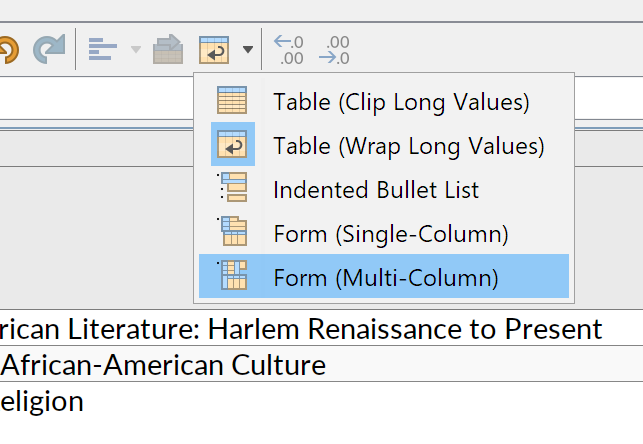Image resolution: width=643 pixels, height=444 pixels.
Task: Select the African-American Culture row
Action: click(322, 364)
